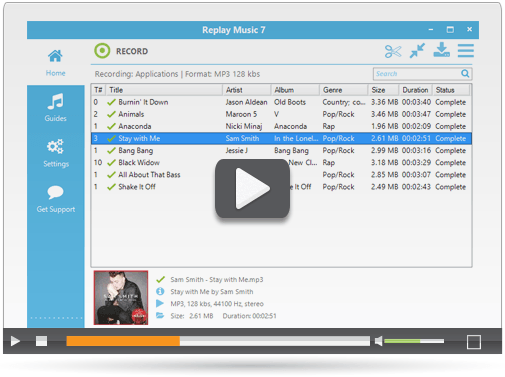Click Country genre cell
This screenshot has width=505, height=377.
tap(344, 102)
